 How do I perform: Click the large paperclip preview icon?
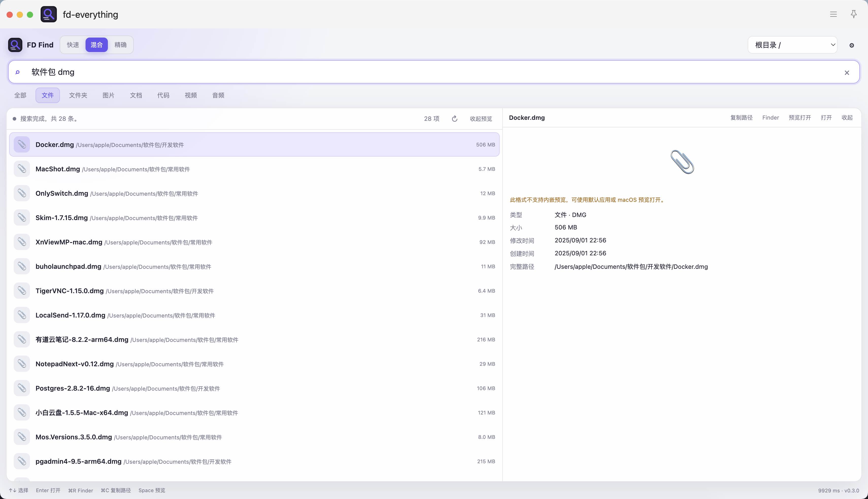click(x=682, y=162)
